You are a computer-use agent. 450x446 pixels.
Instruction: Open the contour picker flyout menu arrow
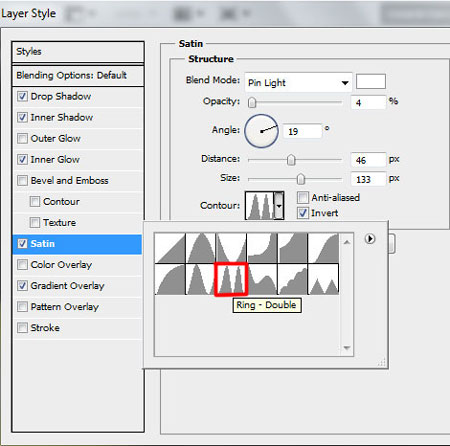[370, 239]
